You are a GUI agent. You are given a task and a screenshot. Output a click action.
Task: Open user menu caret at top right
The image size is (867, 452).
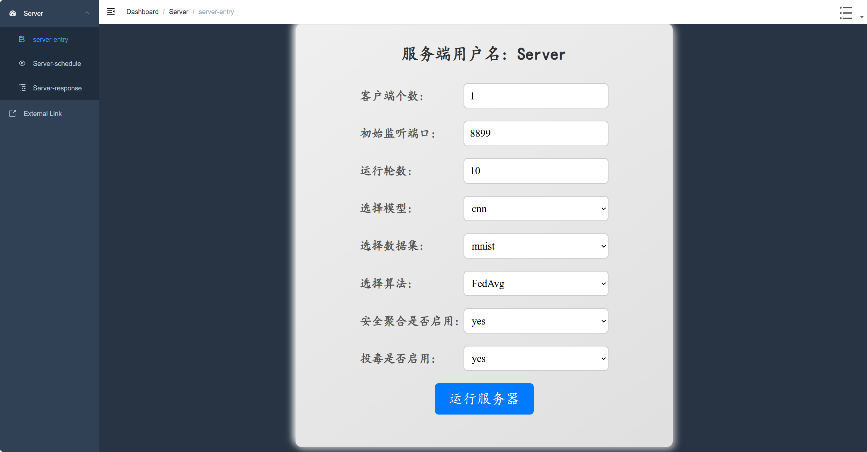click(x=861, y=16)
